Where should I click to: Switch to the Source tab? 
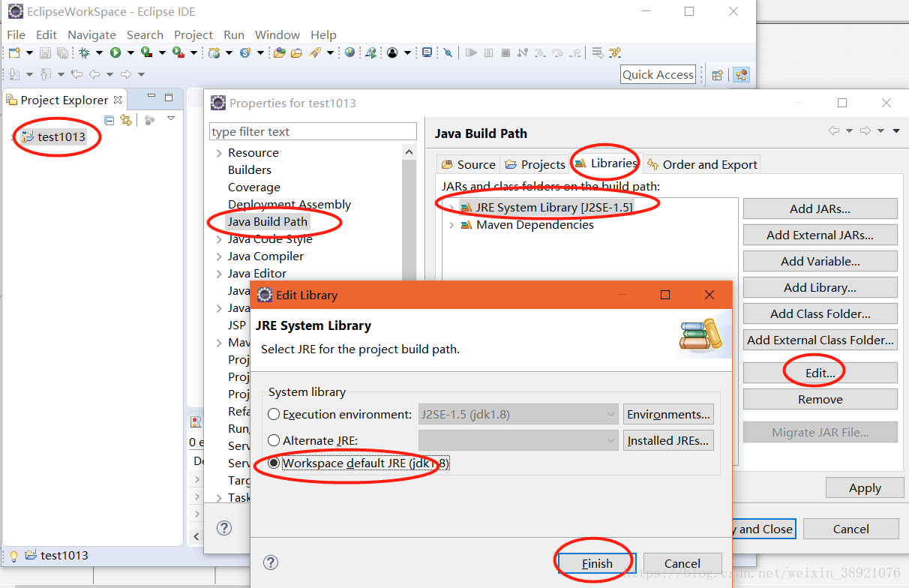(469, 164)
